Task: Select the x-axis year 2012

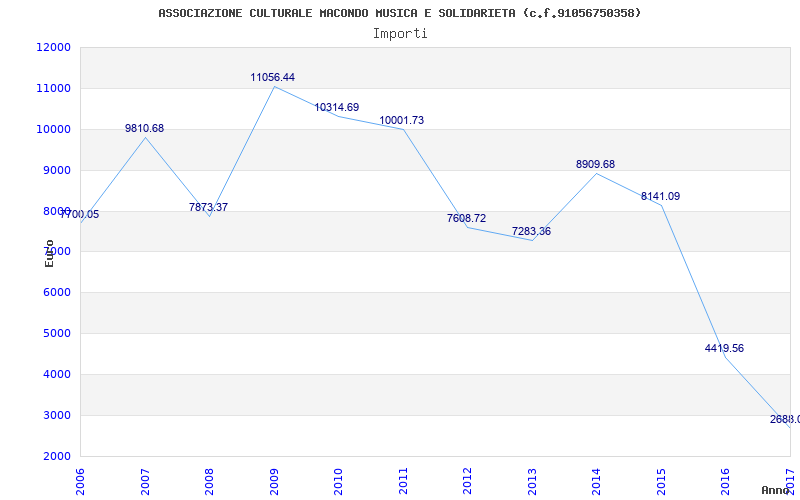Action: click(468, 481)
